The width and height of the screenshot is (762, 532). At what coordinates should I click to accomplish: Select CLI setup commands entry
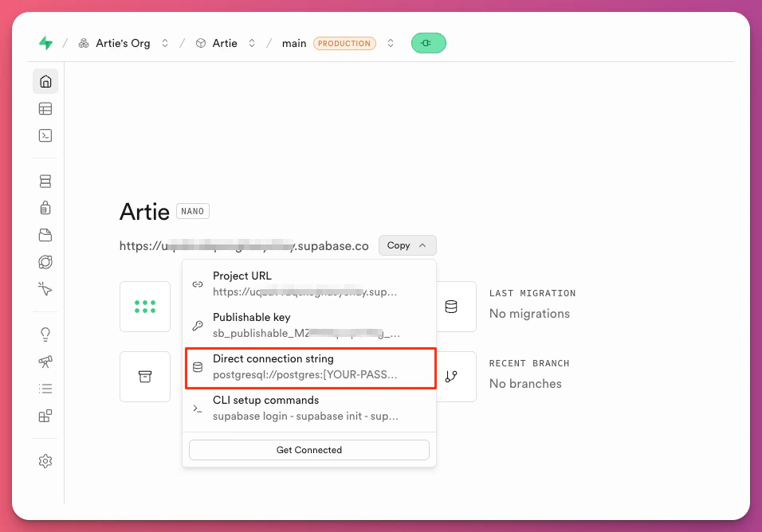tap(309, 409)
